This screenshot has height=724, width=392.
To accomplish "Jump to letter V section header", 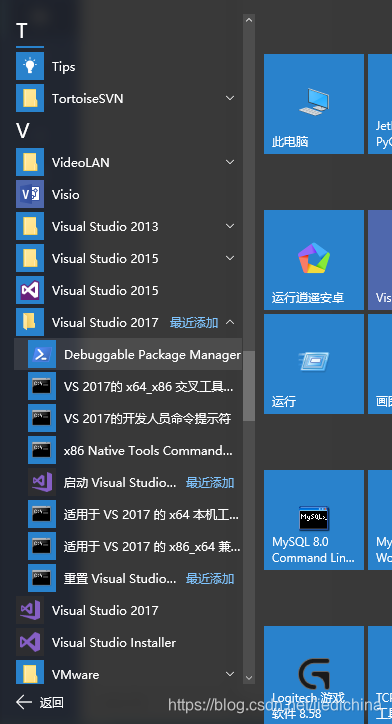I will click(x=23, y=131).
